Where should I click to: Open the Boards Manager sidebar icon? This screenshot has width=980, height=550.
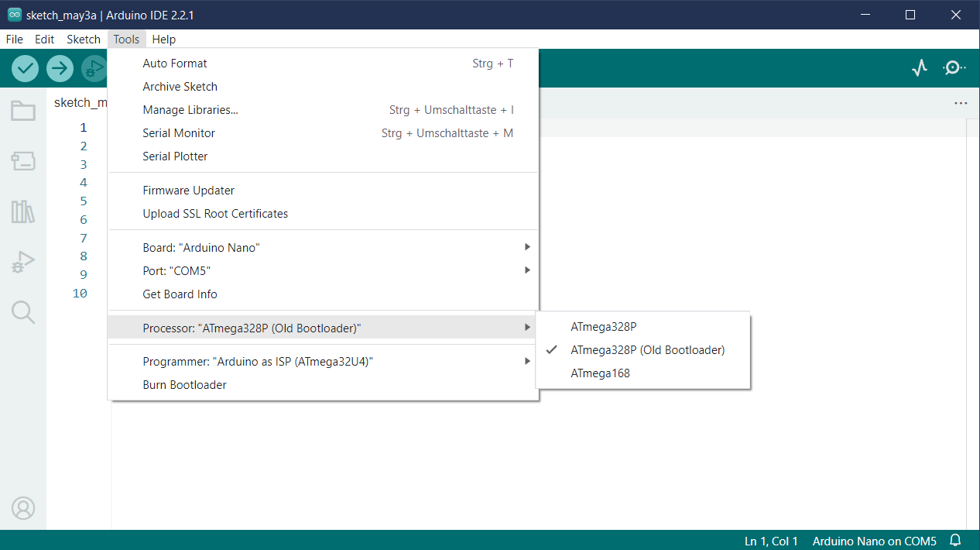[23, 161]
